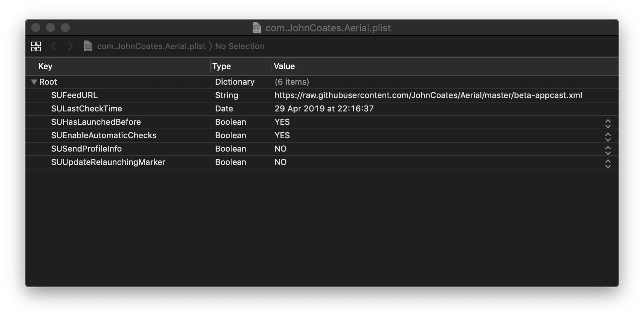The image size is (644, 318).
Task: Select the Root key row
Action: [48, 82]
